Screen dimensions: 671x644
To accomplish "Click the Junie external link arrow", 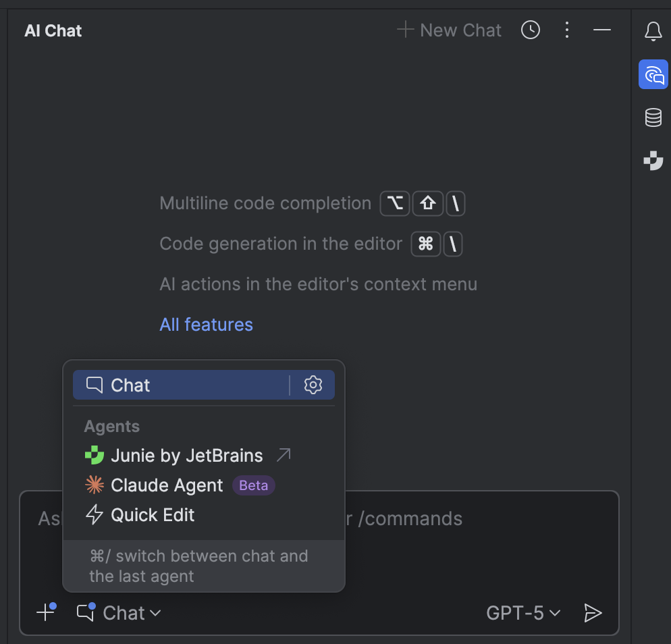I will click(x=284, y=456).
